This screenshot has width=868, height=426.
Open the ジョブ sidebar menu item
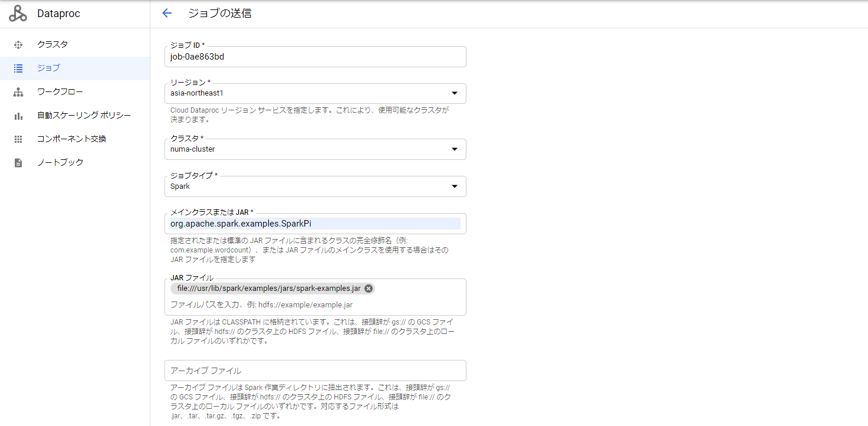coord(75,68)
